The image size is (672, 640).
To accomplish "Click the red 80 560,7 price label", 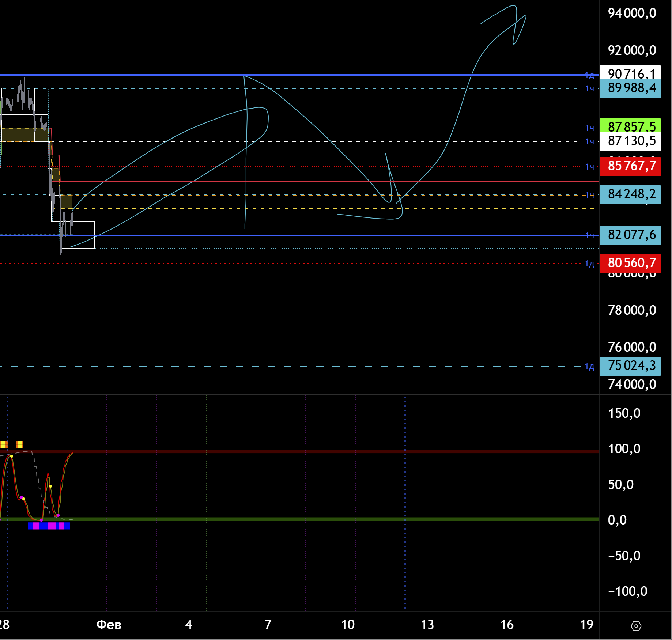I will tap(630, 263).
